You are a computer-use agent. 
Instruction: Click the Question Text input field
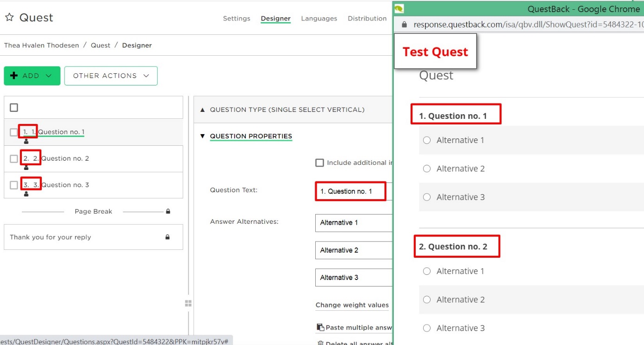pyautogui.click(x=354, y=191)
